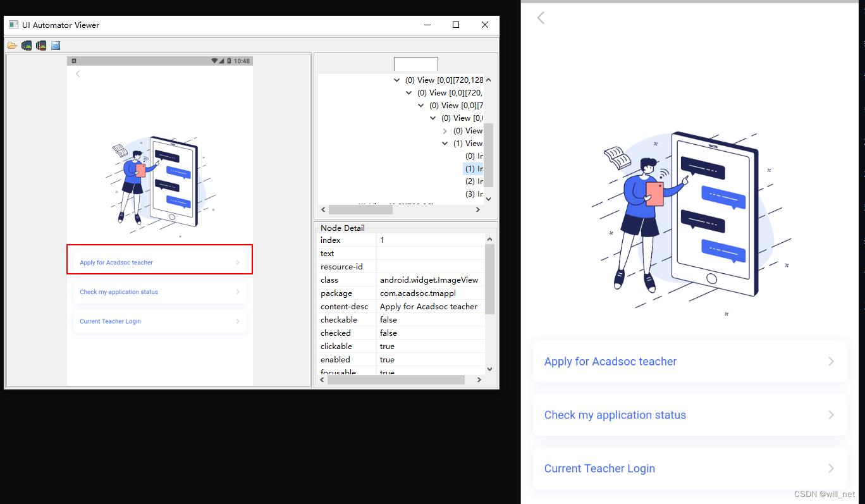Click the hierarchy tree's vertical scroll up arrow
This screenshot has height=504, width=865.
488,80
